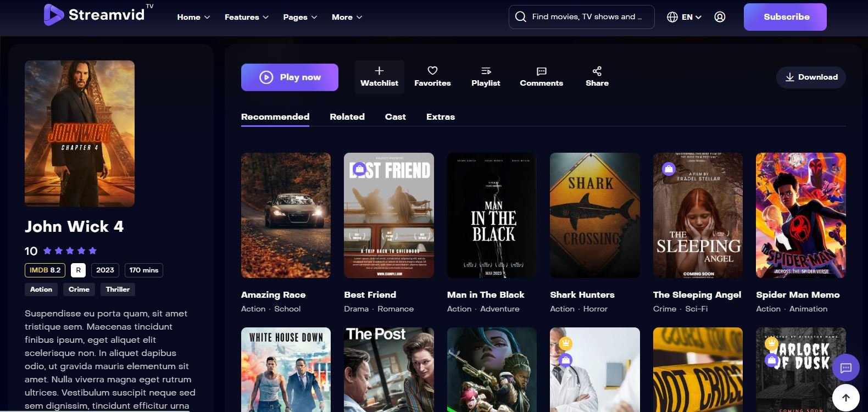
Task: Click the Thriller genre tag
Action: coord(118,289)
